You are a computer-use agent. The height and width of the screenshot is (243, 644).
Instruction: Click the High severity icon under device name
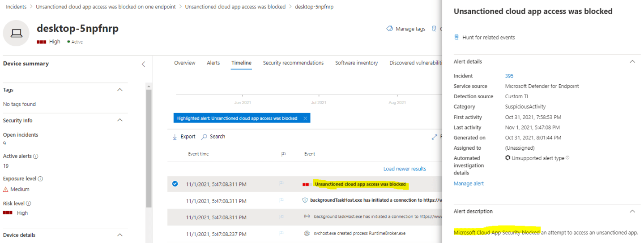coord(42,42)
